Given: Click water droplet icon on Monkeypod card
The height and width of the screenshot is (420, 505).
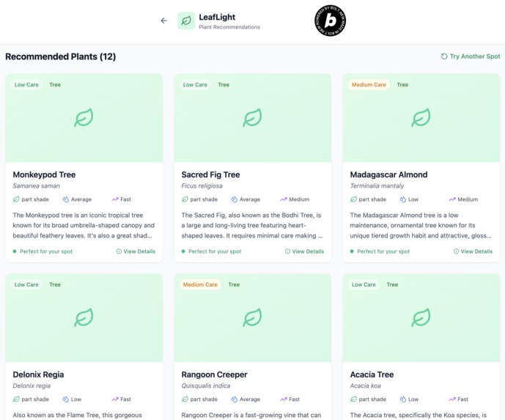Looking at the screenshot, I should point(66,199).
